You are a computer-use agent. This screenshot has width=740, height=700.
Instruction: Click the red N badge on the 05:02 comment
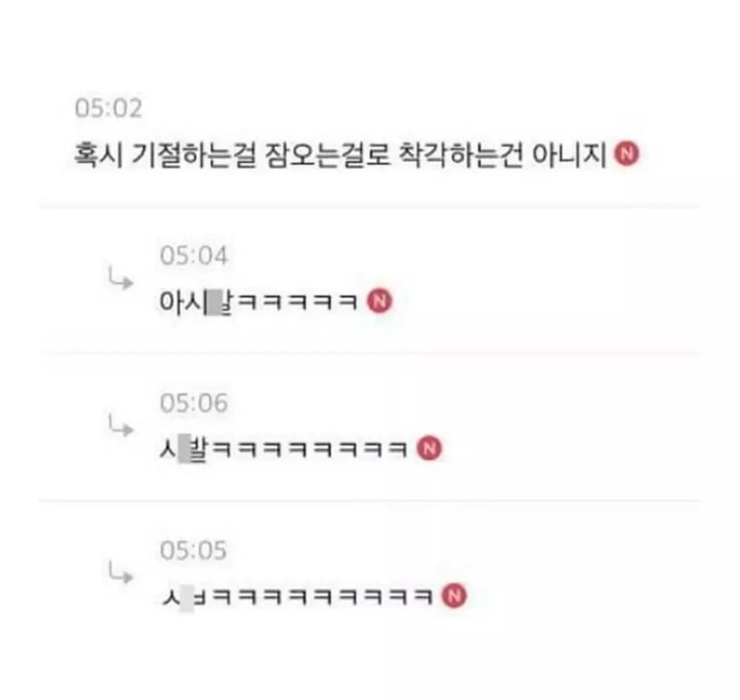tap(626, 154)
